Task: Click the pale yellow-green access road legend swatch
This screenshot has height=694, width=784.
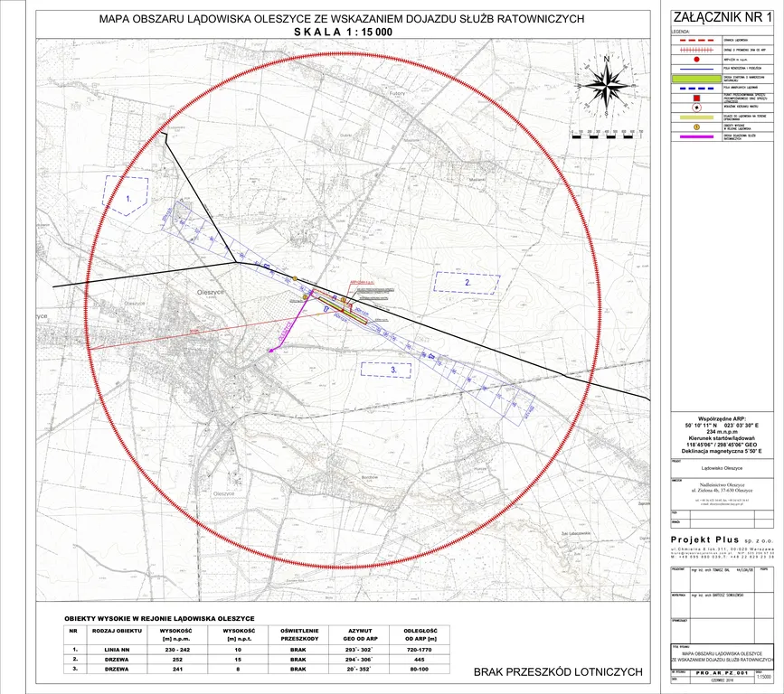Action: (x=696, y=117)
